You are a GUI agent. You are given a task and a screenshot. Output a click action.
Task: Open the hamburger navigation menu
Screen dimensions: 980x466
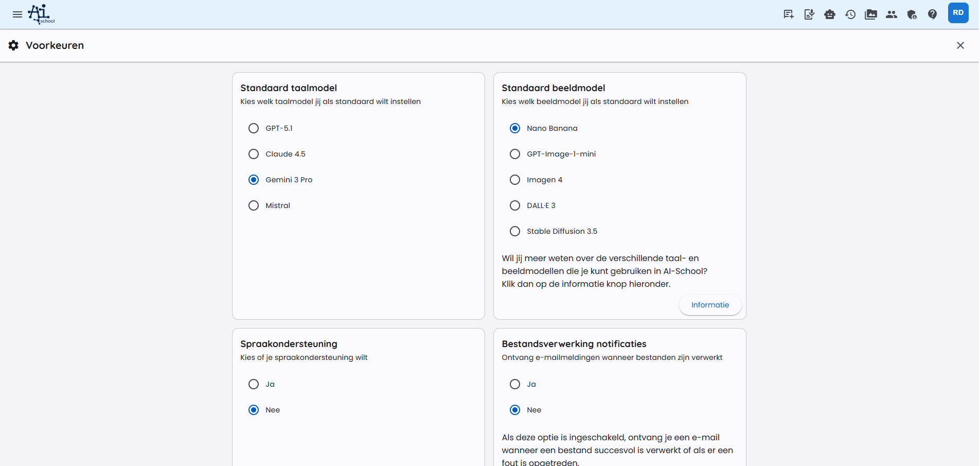pyautogui.click(x=17, y=14)
